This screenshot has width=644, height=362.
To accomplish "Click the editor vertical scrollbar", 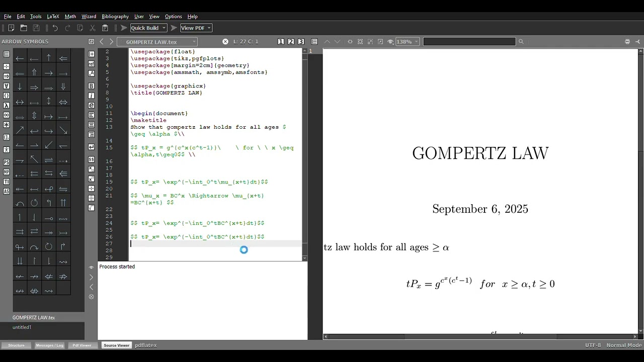I will click(x=304, y=154).
